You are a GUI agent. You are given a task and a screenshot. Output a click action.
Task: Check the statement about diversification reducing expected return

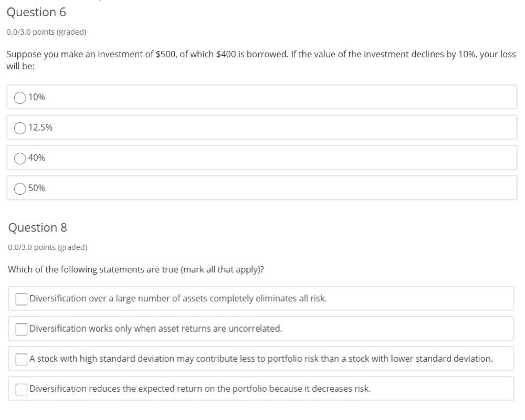pos(21,389)
